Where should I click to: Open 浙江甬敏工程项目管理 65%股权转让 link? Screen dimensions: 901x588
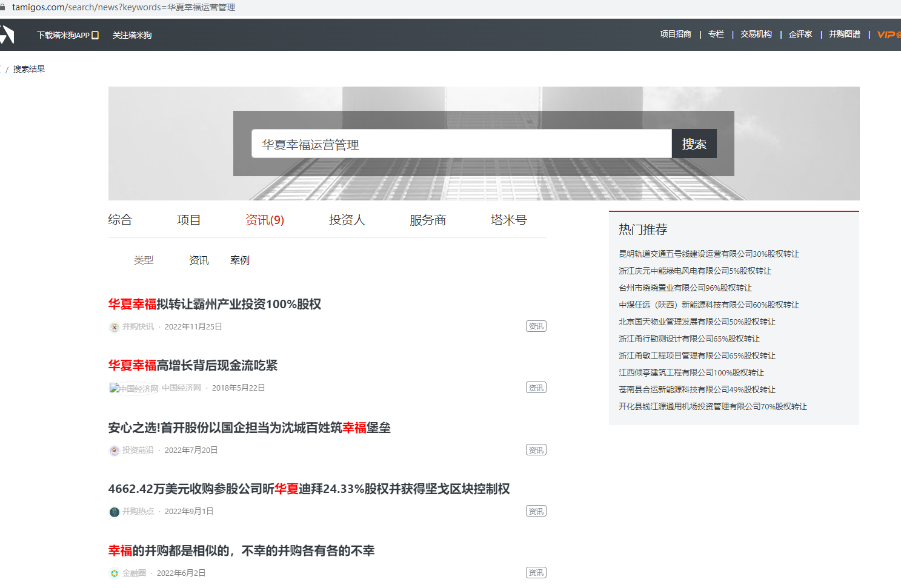click(x=697, y=355)
